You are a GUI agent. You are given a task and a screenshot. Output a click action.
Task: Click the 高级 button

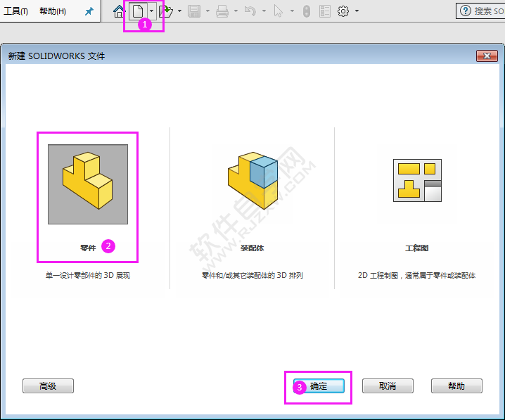[48, 386]
